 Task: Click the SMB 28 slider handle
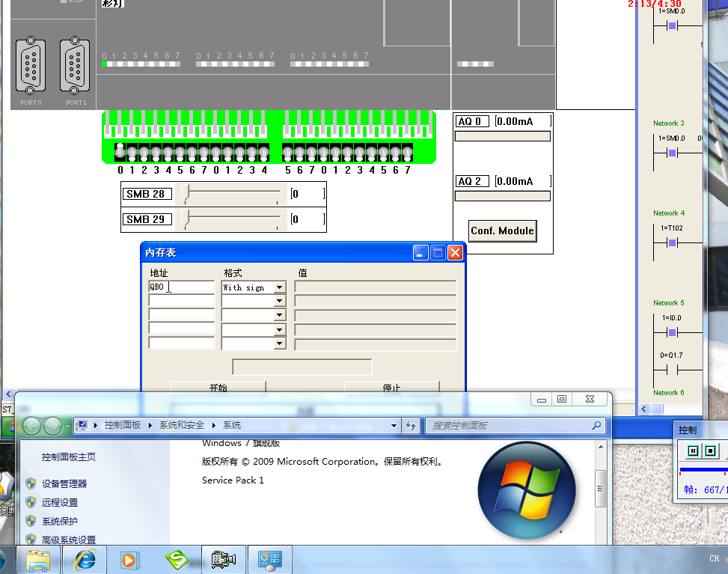[x=187, y=195]
